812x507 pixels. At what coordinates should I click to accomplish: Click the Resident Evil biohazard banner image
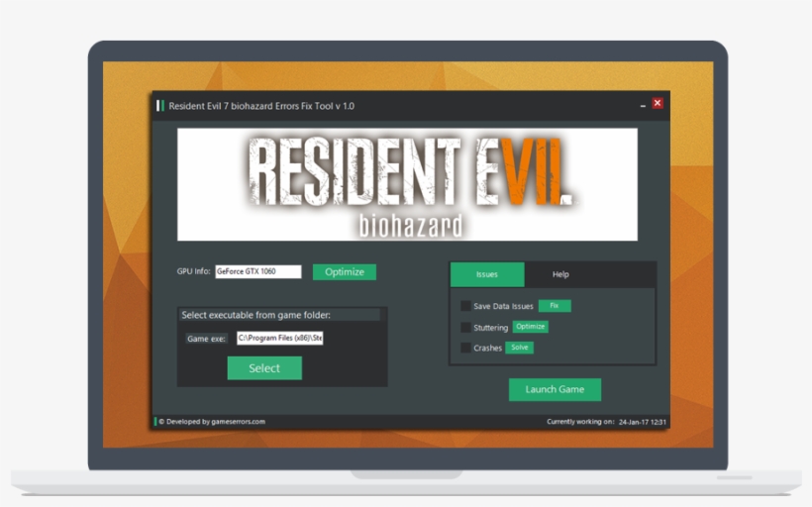point(407,184)
